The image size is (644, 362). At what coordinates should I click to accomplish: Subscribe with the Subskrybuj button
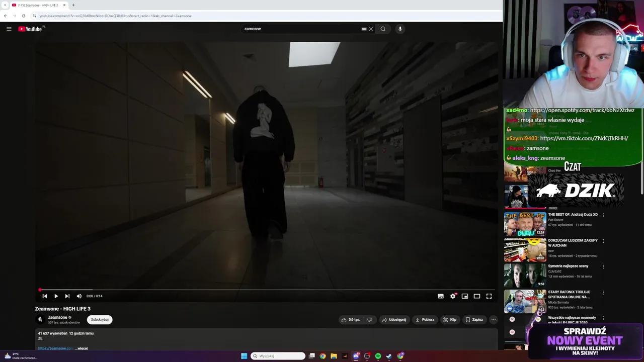click(100, 319)
